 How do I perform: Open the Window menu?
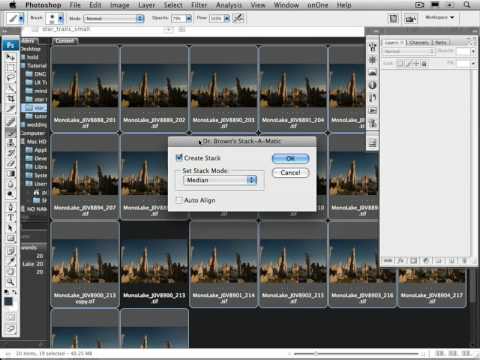click(x=286, y=5)
